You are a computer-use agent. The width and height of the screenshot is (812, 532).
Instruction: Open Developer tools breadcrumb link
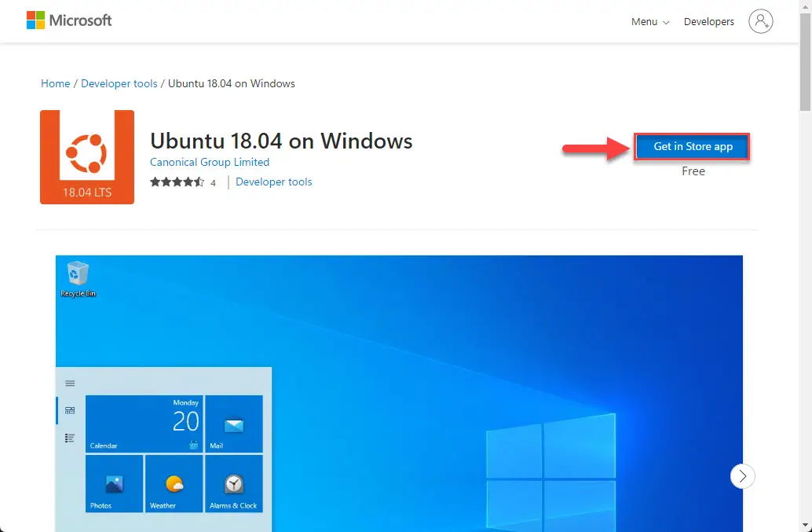coord(119,83)
